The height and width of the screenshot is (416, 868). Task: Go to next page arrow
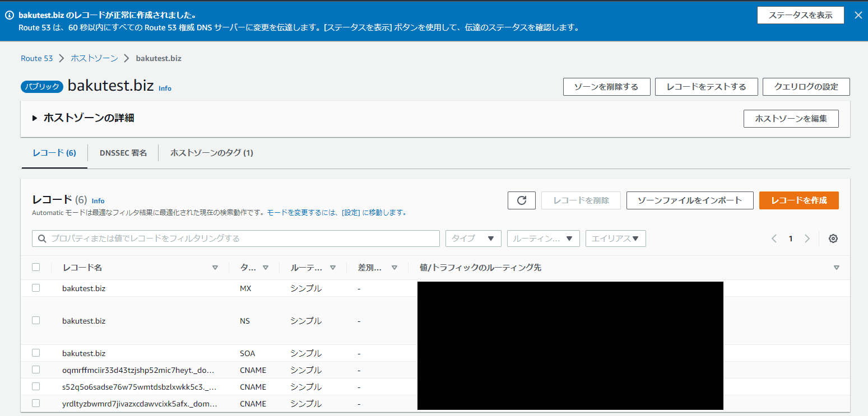(807, 239)
